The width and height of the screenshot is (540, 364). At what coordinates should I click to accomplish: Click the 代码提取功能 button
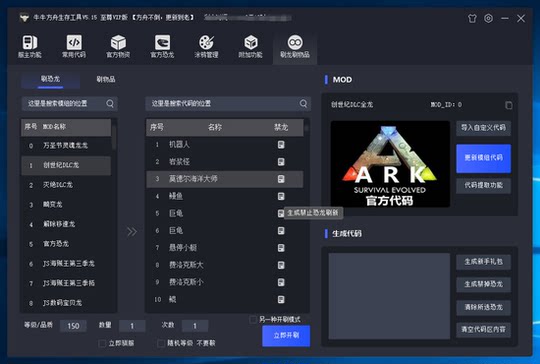tap(483, 185)
